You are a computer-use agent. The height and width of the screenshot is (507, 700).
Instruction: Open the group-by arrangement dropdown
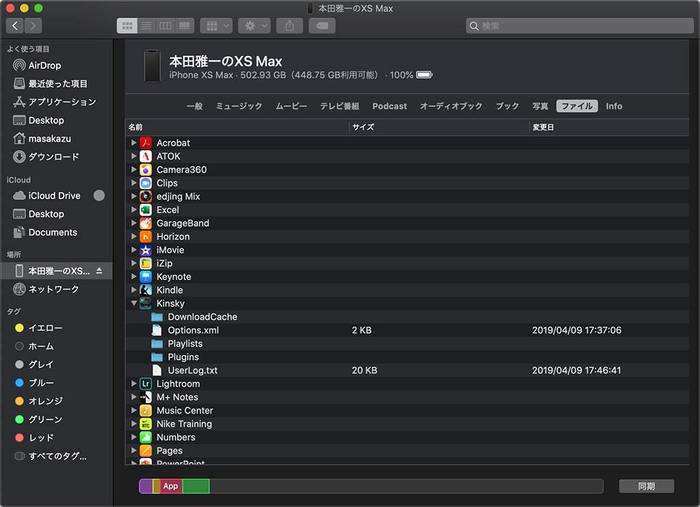point(216,26)
